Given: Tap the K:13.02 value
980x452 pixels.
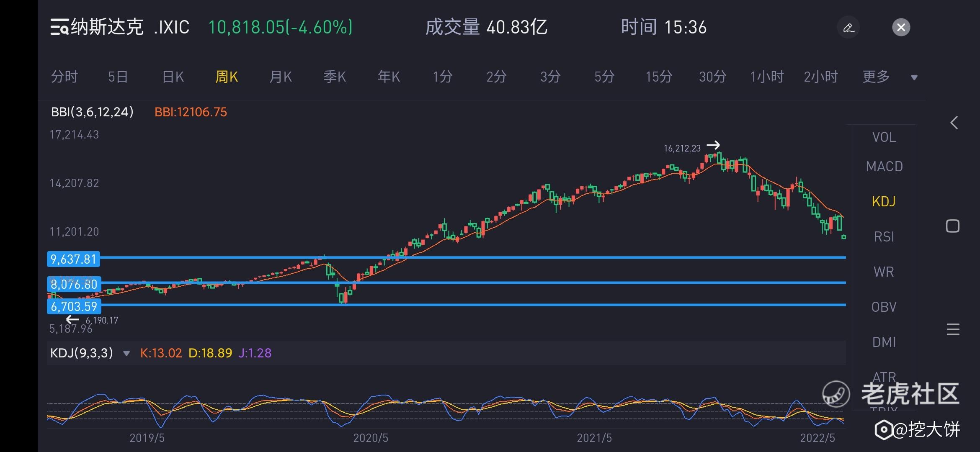Looking at the screenshot, I should tap(161, 353).
